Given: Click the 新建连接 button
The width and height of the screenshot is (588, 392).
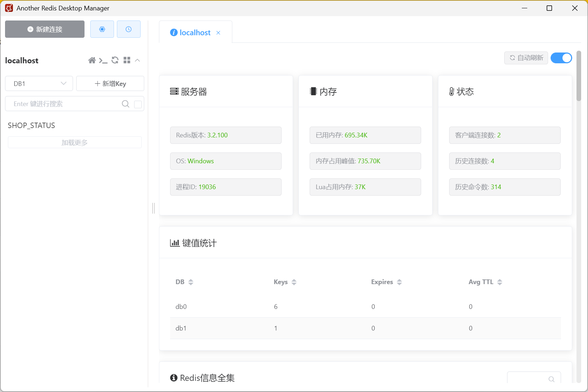Looking at the screenshot, I should (44, 29).
